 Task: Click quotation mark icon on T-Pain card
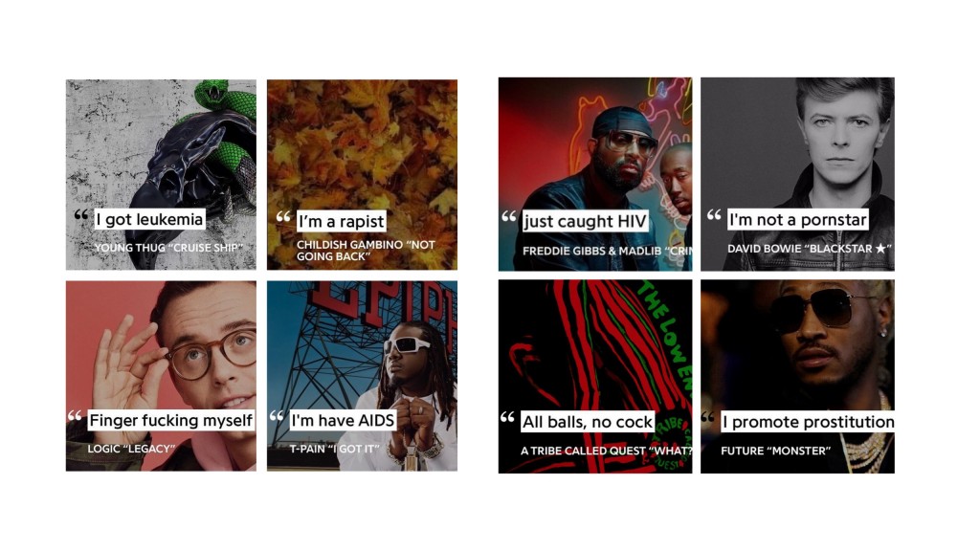point(277,416)
